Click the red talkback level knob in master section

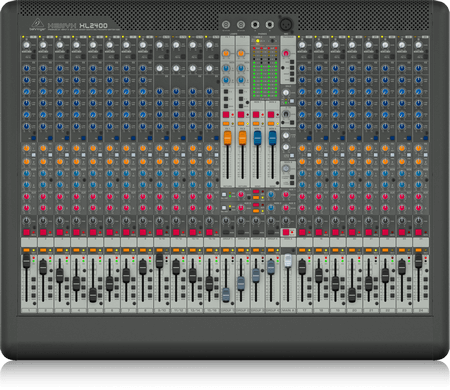(286, 53)
